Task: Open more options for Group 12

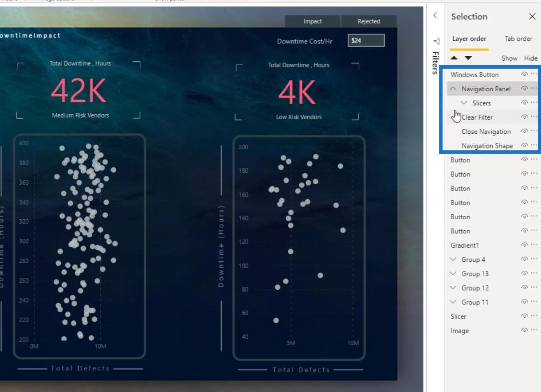Action: [534, 287]
